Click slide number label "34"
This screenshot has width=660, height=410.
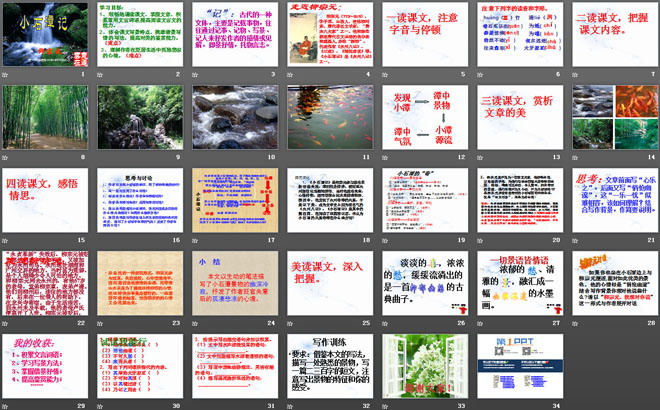(556, 406)
